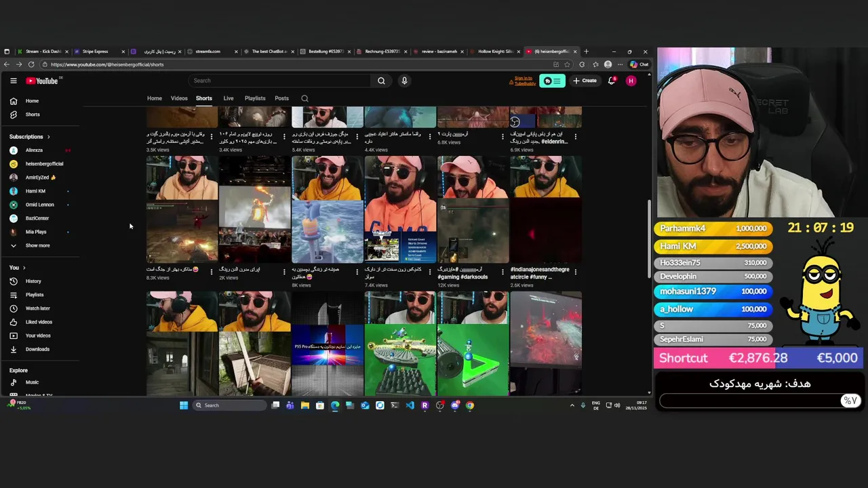Open a new browser tab
The image size is (868, 488).
587,52
